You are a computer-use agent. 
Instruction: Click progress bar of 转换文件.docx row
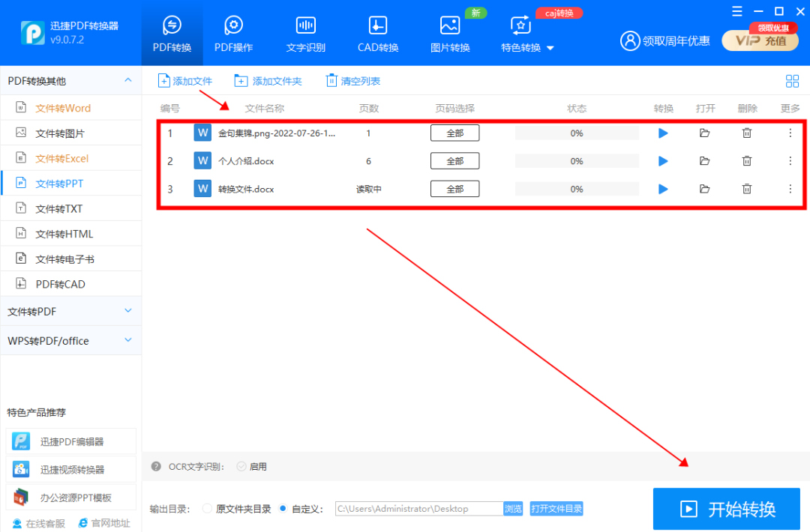577,189
